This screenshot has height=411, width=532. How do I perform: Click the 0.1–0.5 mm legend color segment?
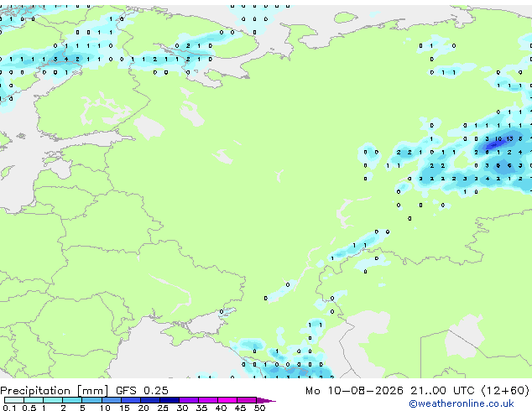pos(14,400)
